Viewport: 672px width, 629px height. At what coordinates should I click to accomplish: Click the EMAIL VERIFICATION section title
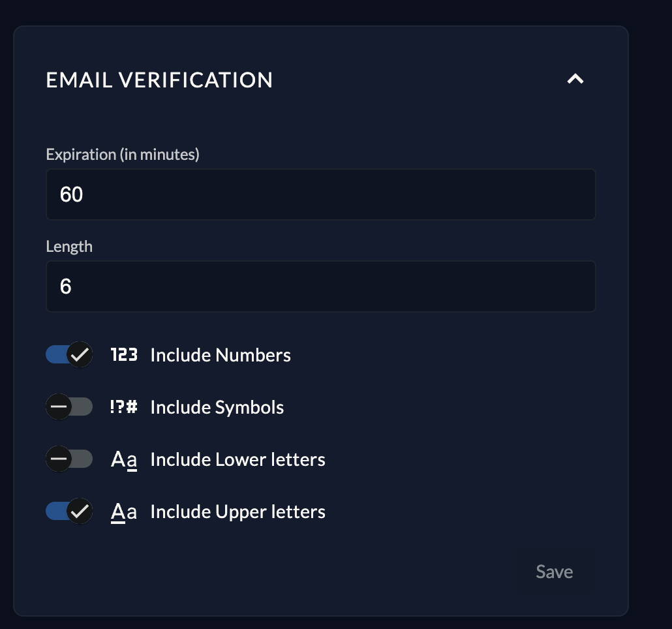point(159,80)
